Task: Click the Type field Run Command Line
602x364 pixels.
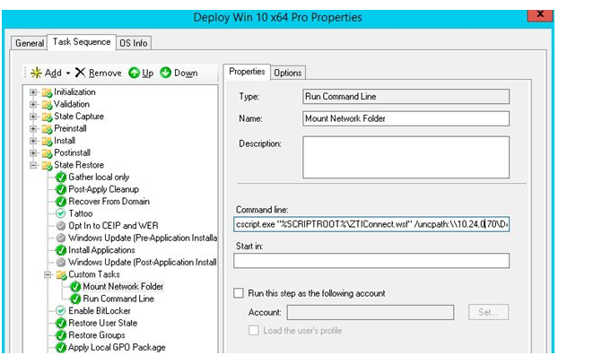Action: pos(406,97)
